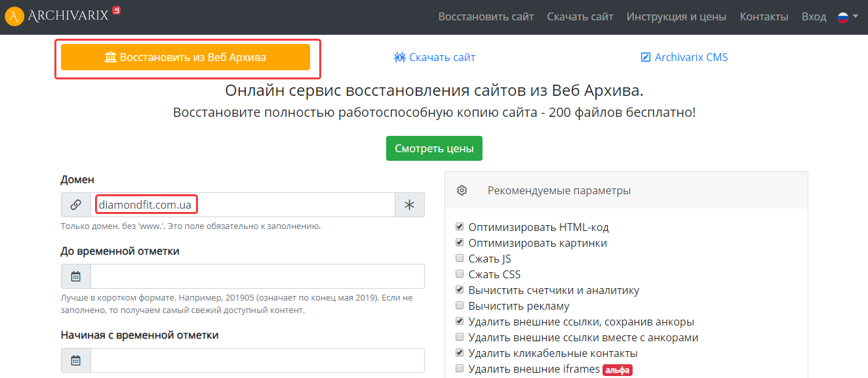Image resolution: width=868 pixels, height=378 pixels.
Task: Switch to Скачать сайт tab with spider icon
Action: click(x=435, y=57)
